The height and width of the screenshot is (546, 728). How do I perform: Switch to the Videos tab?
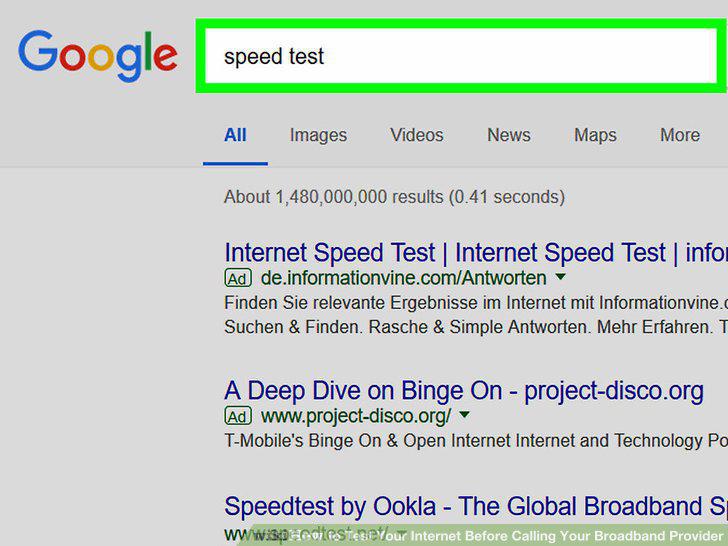point(416,135)
